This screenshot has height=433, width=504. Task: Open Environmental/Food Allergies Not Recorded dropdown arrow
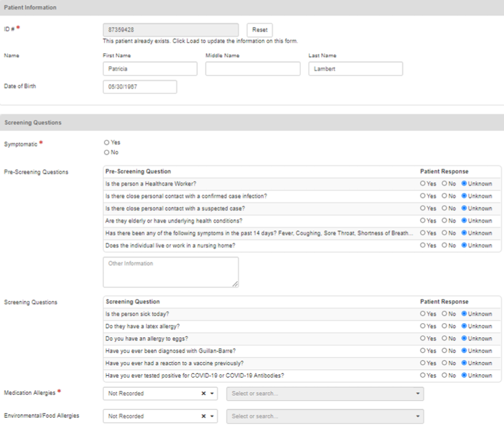coord(212,416)
